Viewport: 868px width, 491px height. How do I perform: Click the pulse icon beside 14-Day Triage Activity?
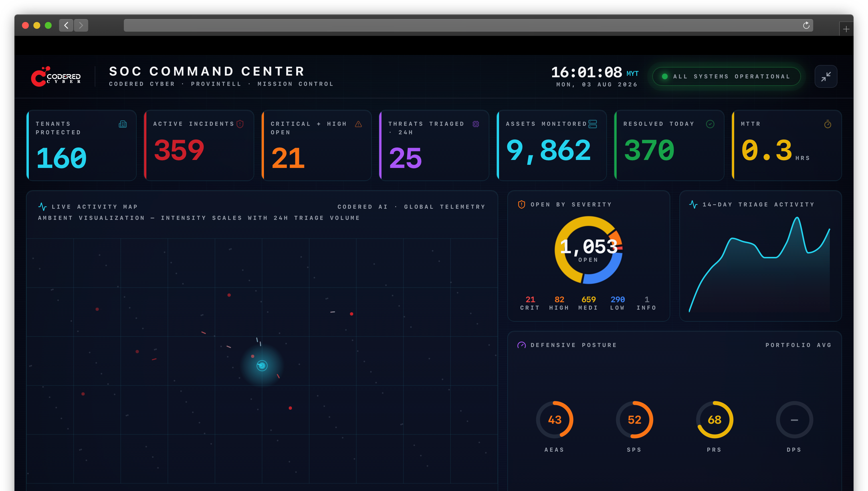pos(693,204)
